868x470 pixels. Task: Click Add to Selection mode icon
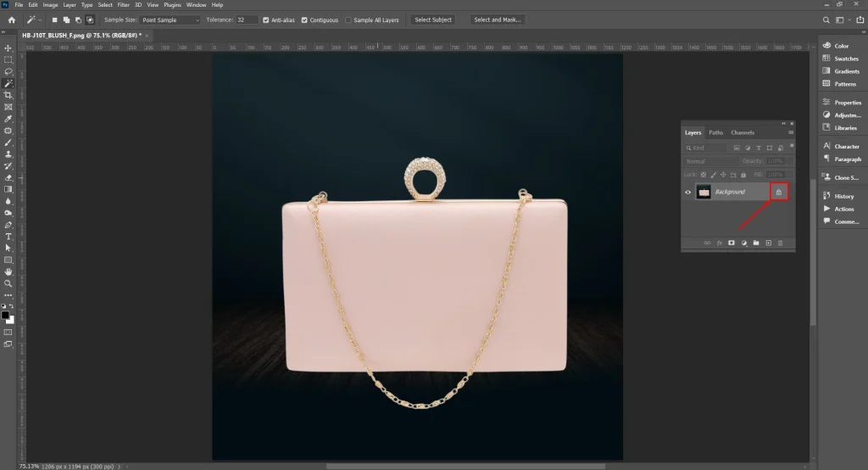point(66,20)
